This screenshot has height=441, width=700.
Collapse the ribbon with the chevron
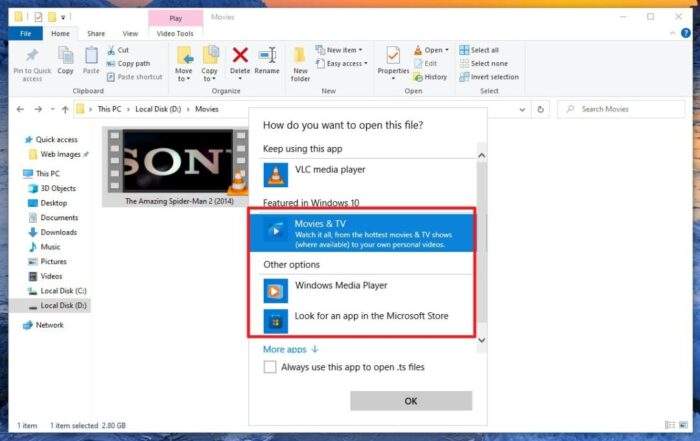[672, 33]
